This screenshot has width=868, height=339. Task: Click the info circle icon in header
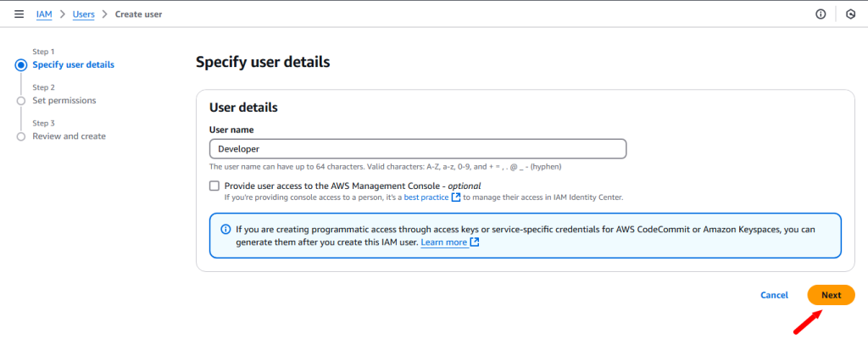[821, 14]
